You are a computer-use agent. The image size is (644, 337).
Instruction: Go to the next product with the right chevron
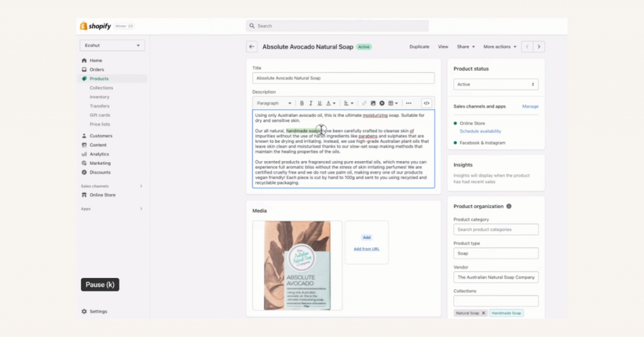click(539, 47)
